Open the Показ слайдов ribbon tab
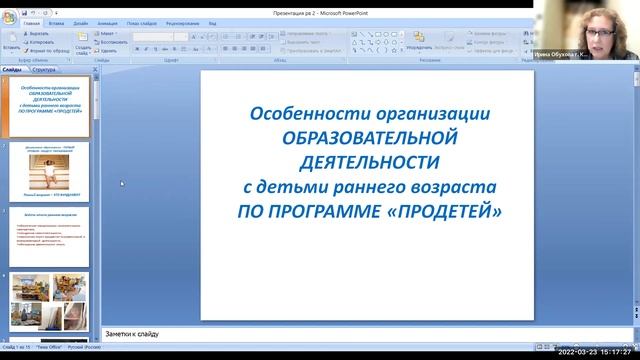This screenshot has height=360, width=640. tap(142, 24)
